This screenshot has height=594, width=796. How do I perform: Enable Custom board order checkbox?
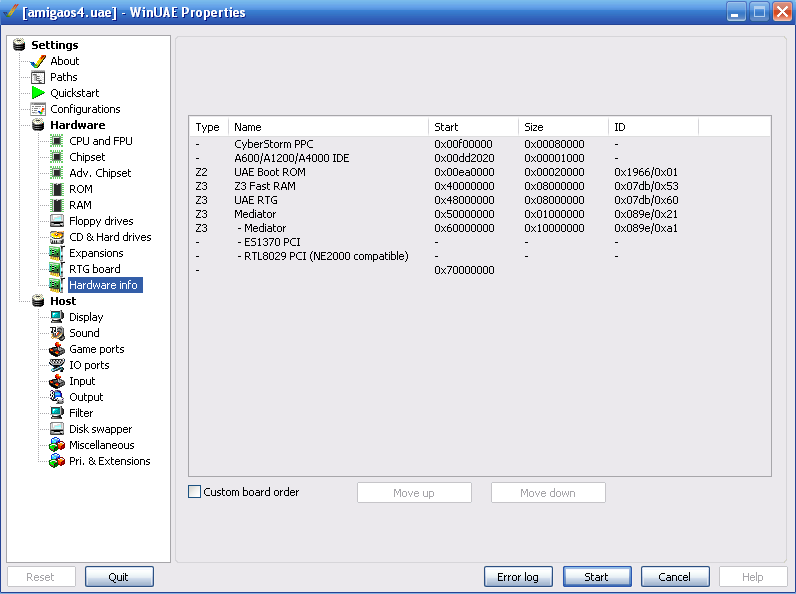[x=195, y=492]
